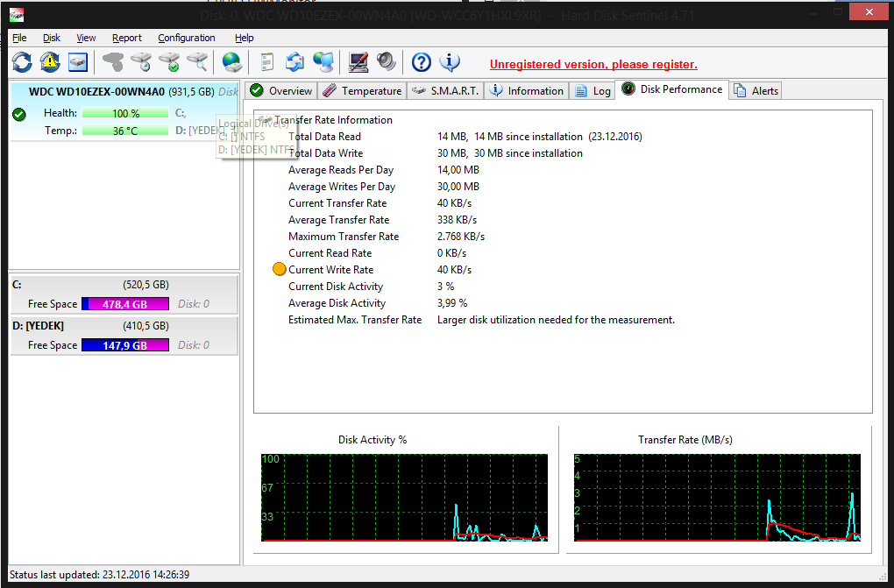
Task: Switch to the Alerts tab
Action: [x=756, y=90]
